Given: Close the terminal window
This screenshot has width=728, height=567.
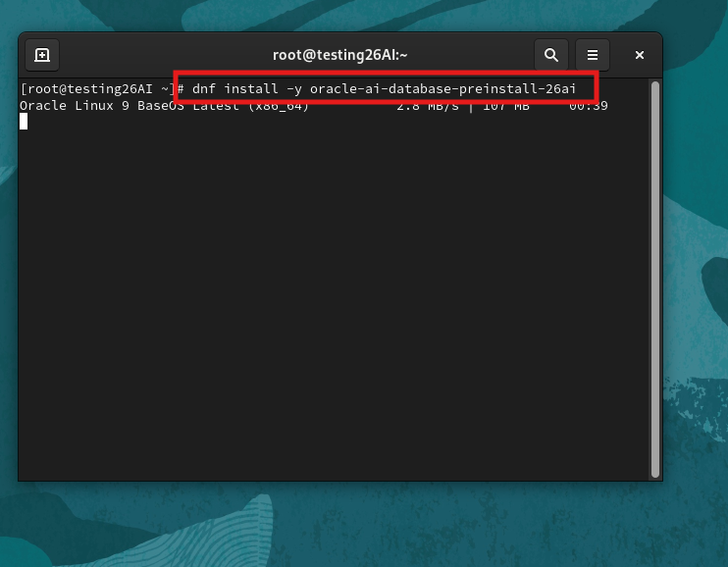Looking at the screenshot, I should [x=639, y=55].
